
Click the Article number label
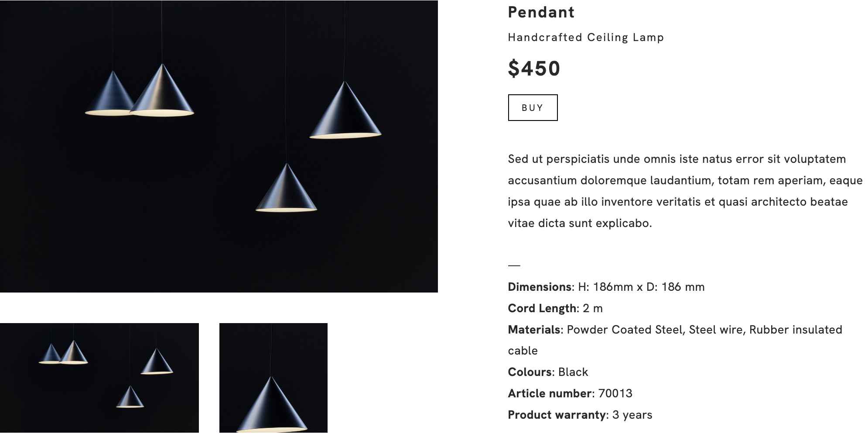pos(550,393)
